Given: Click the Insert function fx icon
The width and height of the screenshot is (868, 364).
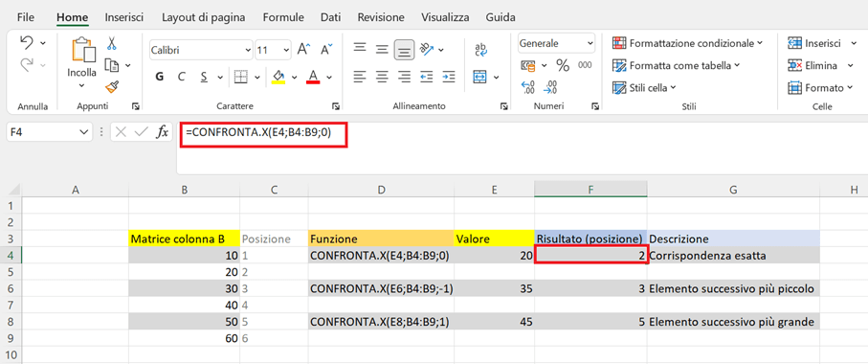Looking at the screenshot, I should [x=162, y=132].
